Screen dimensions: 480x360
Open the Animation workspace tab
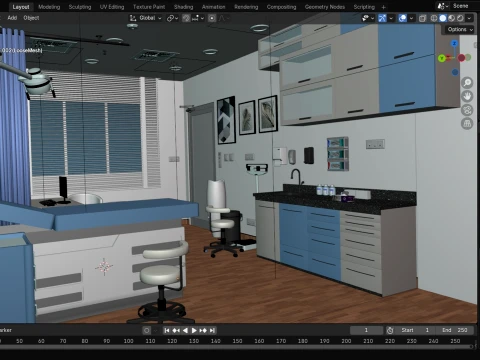click(x=213, y=7)
